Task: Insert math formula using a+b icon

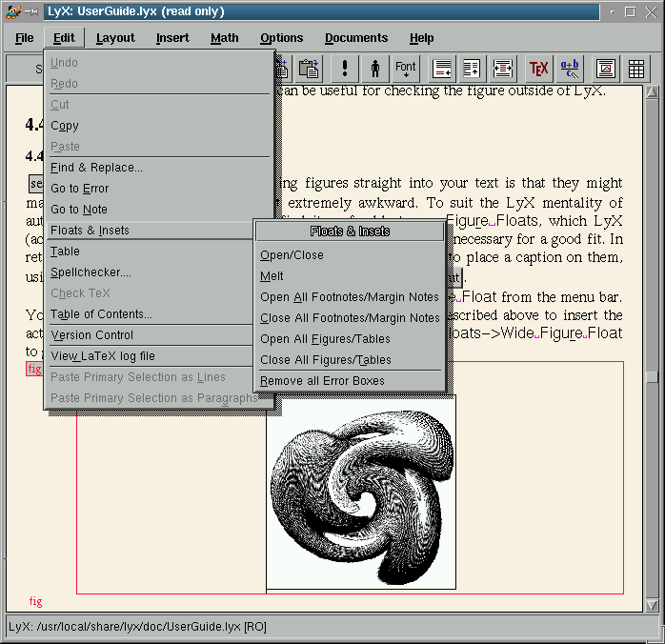Action: (x=570, y=69)
